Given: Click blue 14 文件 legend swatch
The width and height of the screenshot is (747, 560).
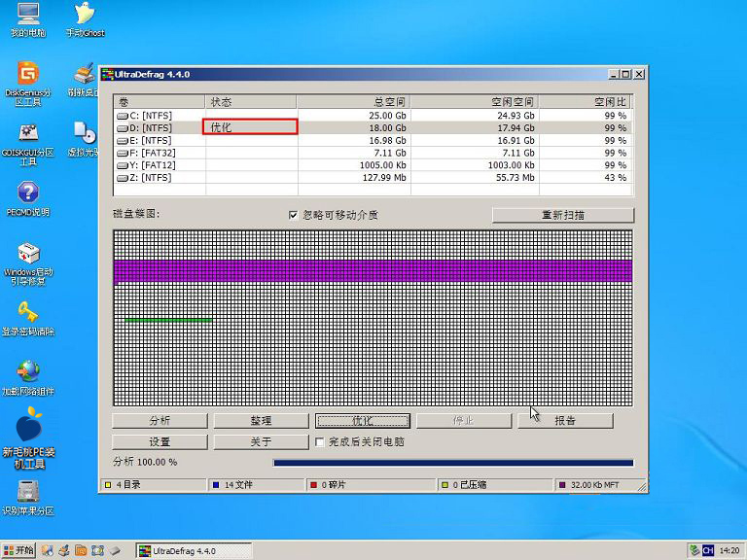Looking at the screenshot, I should pos(216,485).
